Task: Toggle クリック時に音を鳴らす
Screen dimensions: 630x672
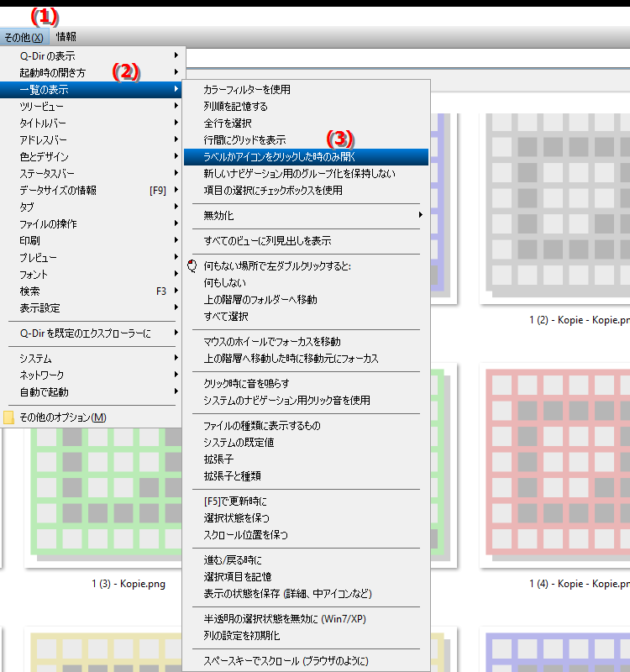Action: [x=306, y=384]
